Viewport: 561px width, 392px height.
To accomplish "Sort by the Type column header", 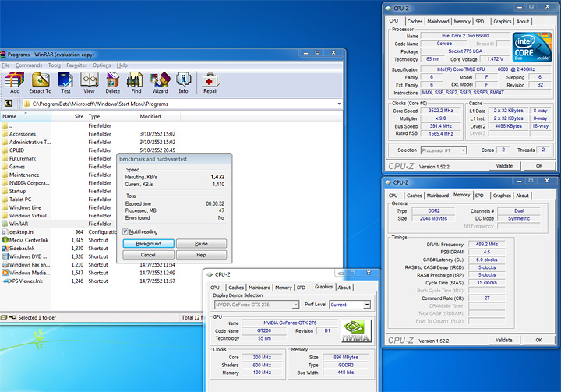I will [111, 116].
